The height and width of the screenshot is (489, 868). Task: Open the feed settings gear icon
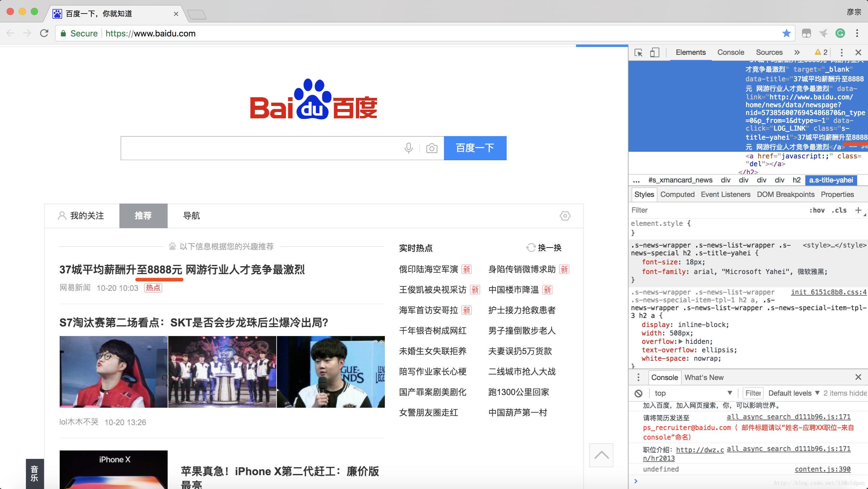(565, 216)
